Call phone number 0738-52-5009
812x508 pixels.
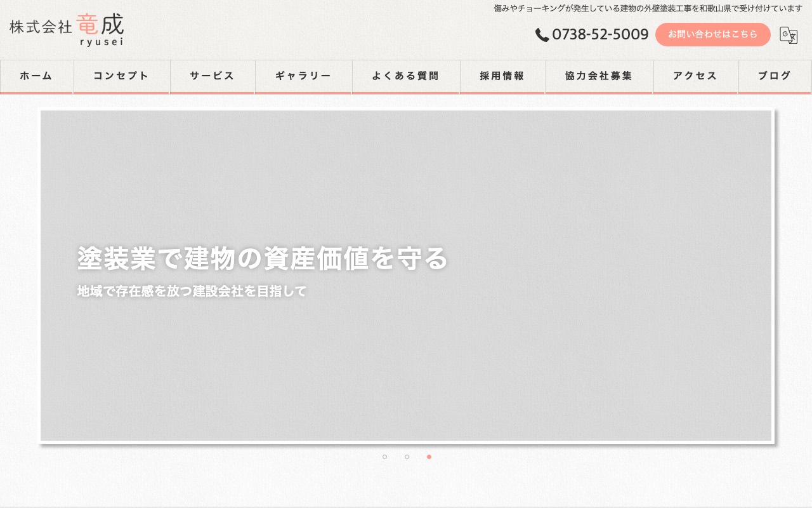pos(600,34)
